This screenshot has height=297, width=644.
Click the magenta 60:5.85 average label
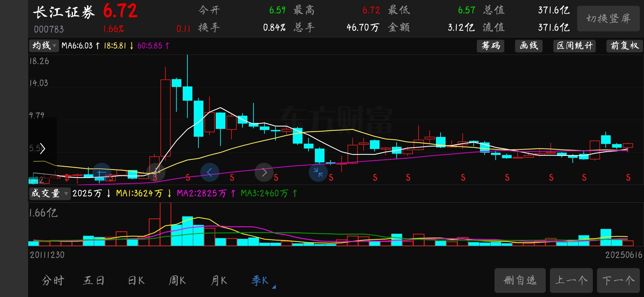pos(153,46)
